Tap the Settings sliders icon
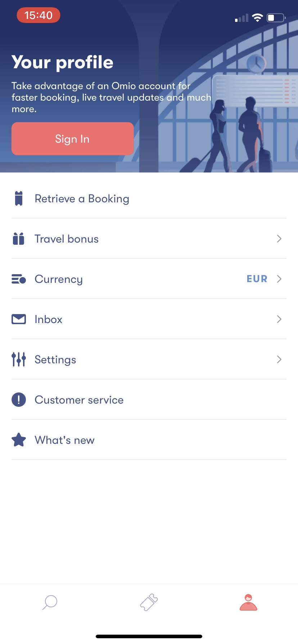 pyautogui.click(x=19, y=359)
